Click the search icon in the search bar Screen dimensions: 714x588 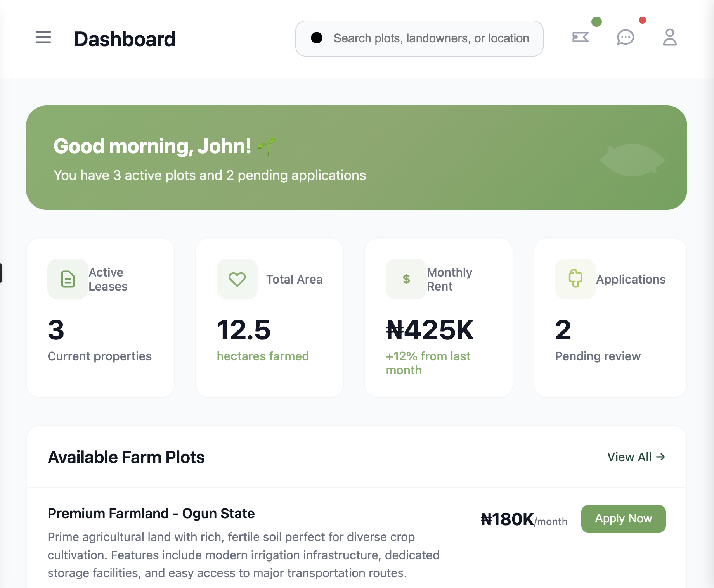tap(317, 38)
